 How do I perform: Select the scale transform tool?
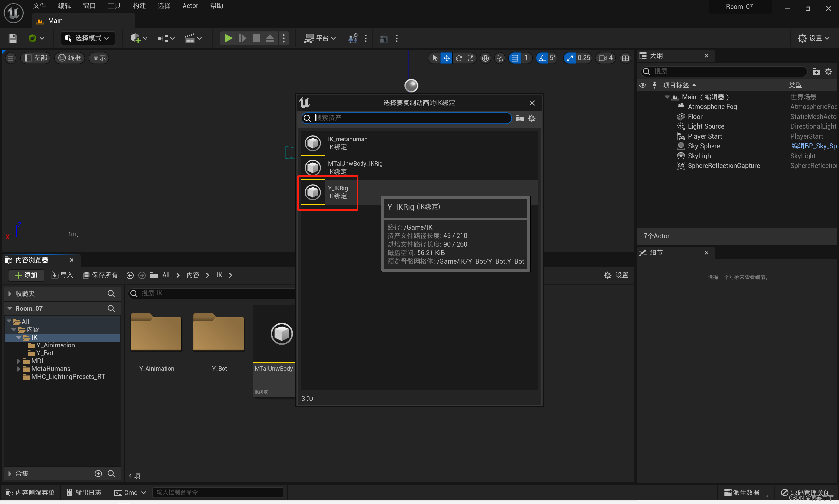(x=470, y=58)
